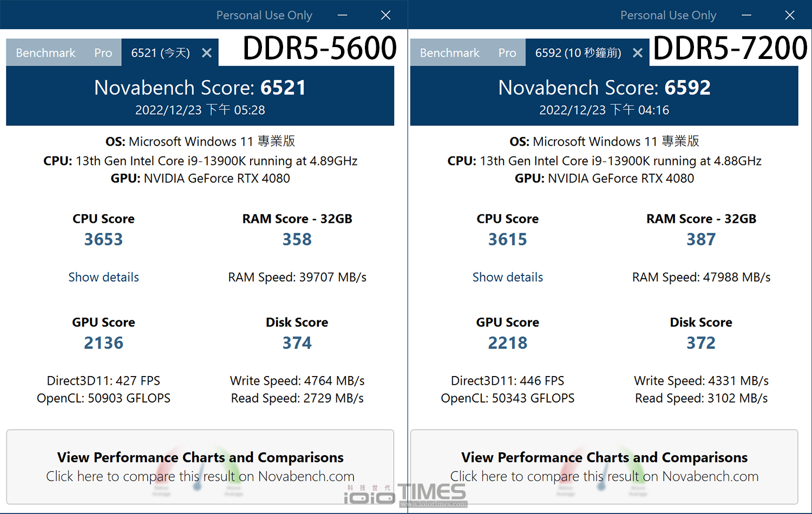The image size is (812, 514).
Task: Open Benchmark tab in DDR5-7200 window
Action: 450,53
